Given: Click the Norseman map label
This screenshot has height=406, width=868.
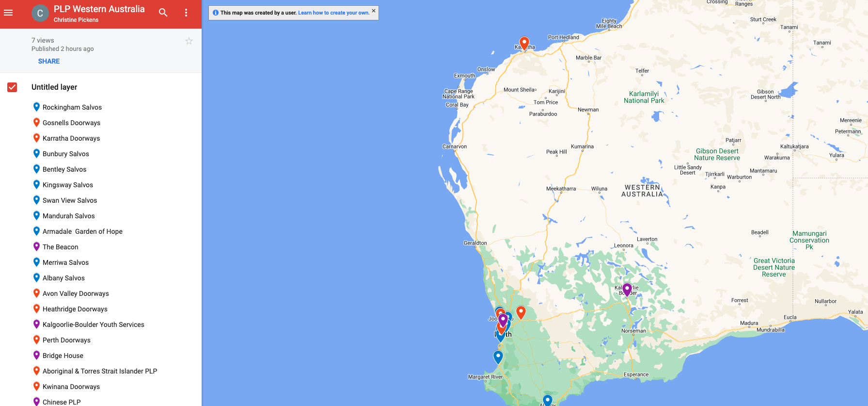Looking at the screenshot, I should [634, 331].
